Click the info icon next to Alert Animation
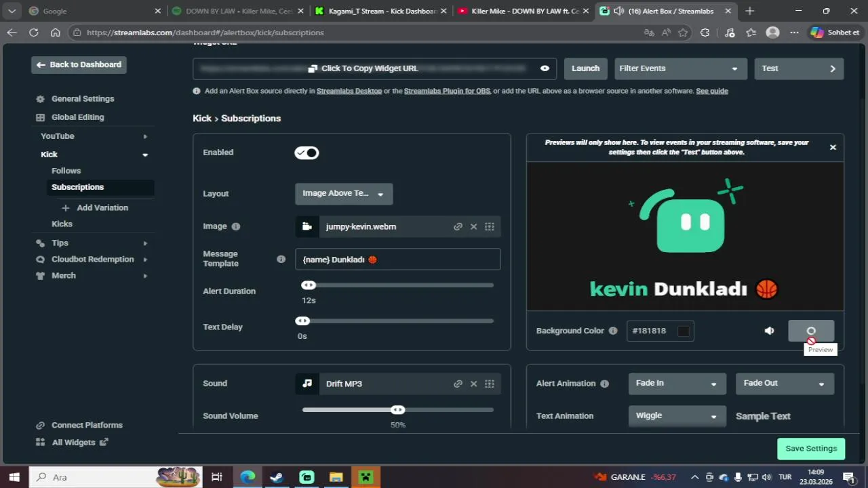Screen dimensions: 868x488 (x=604, y=384)
